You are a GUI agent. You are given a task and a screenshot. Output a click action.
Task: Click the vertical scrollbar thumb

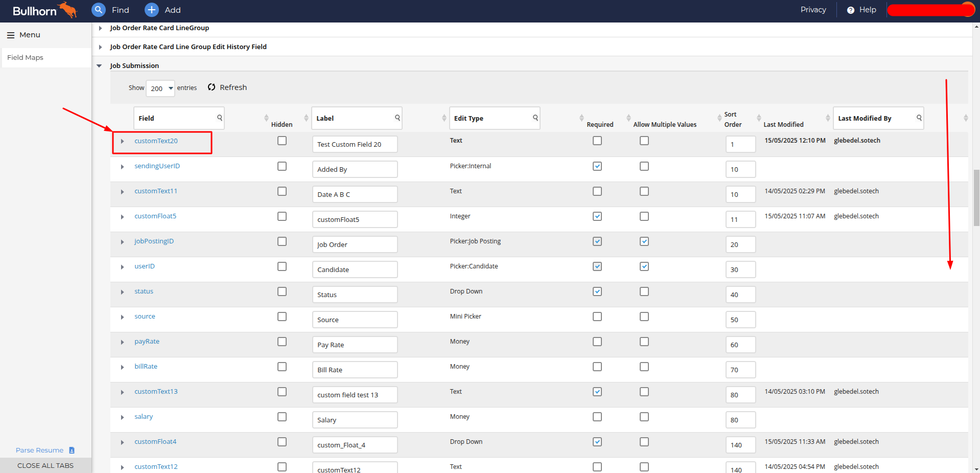(976, 198)
